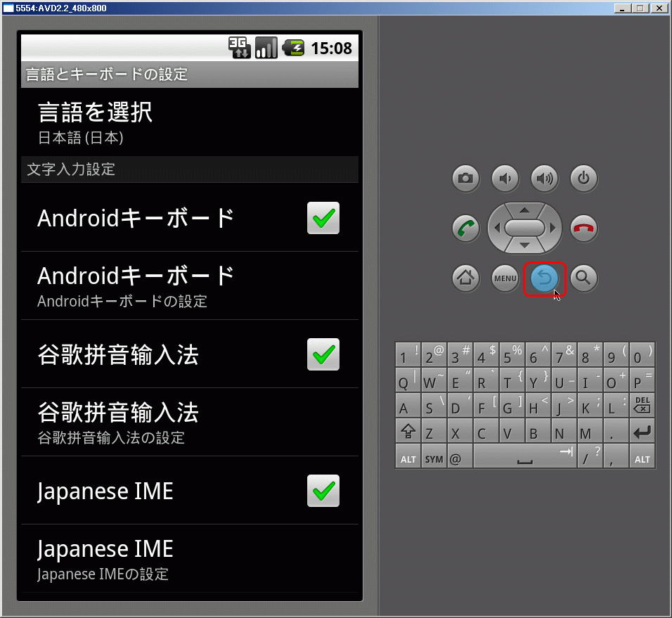The width and height of the screenshot is (672, 618).
Task: Click the 言語とキーボードの設定 title bar
Action: coord(190,74)
